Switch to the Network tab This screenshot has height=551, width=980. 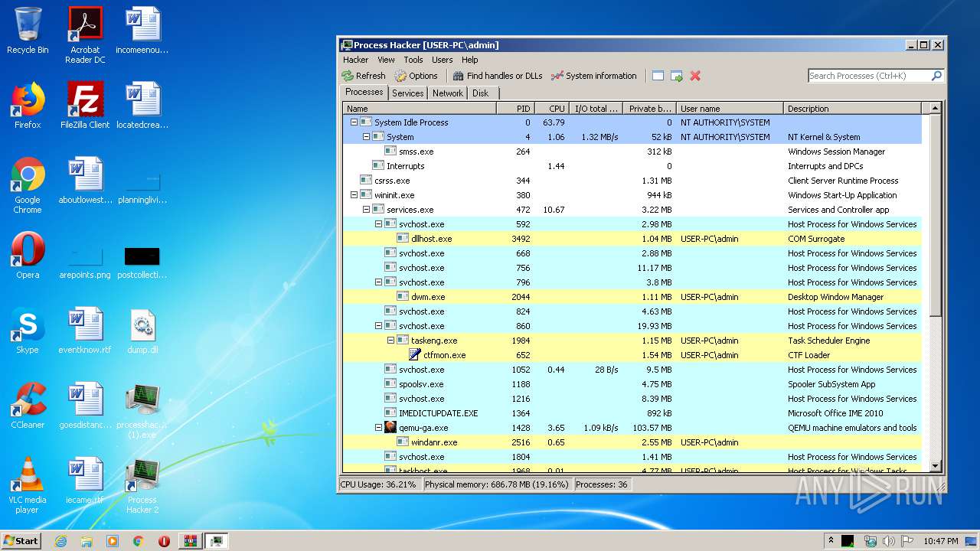click(x=448, y=93)
